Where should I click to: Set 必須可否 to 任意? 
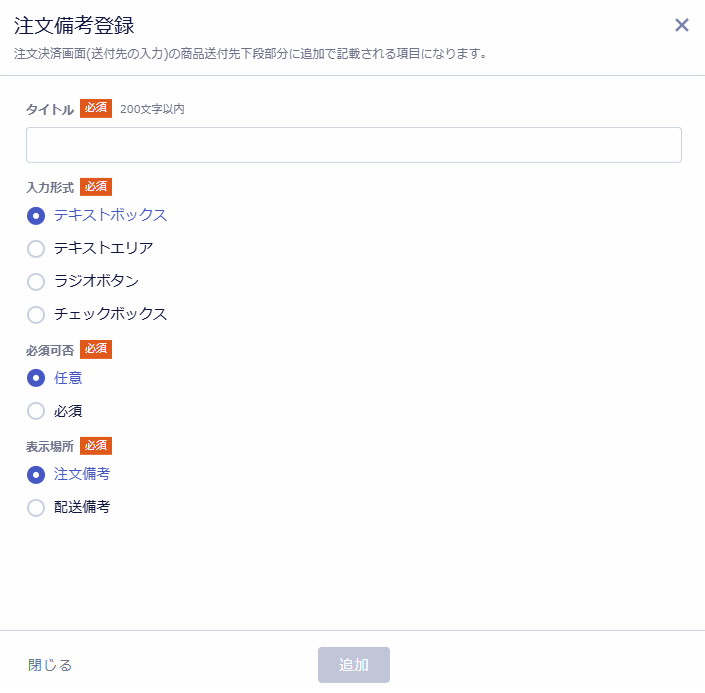tap(36, 378)
